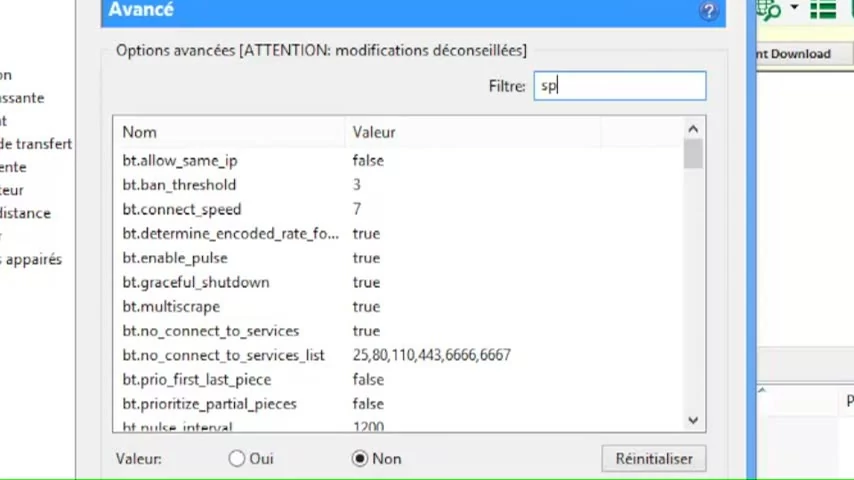
Task: Select the bt.multiscrape row
Action: 398,307
